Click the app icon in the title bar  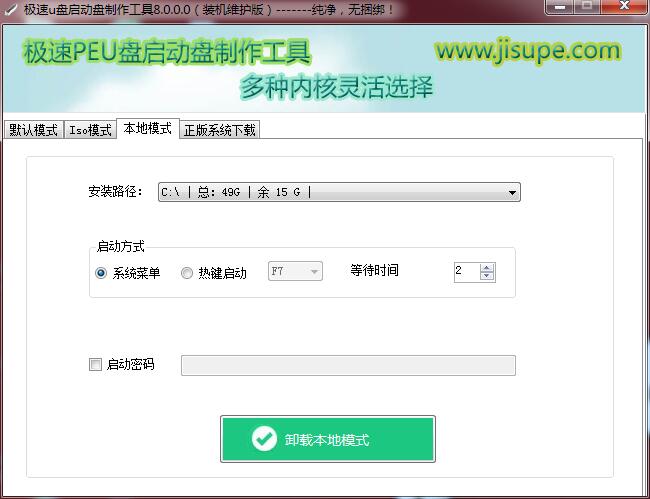coord(10,8)
